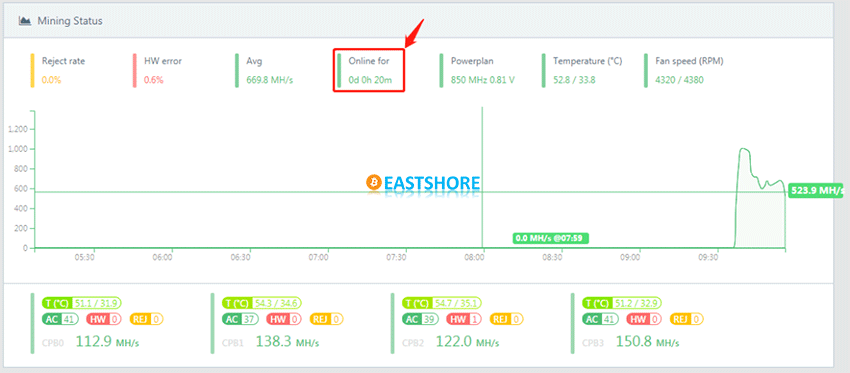The height and width of the screenshot is (373, 850).
Task: Click the CPB2 HW 1 badge
Action: point(464,319)
